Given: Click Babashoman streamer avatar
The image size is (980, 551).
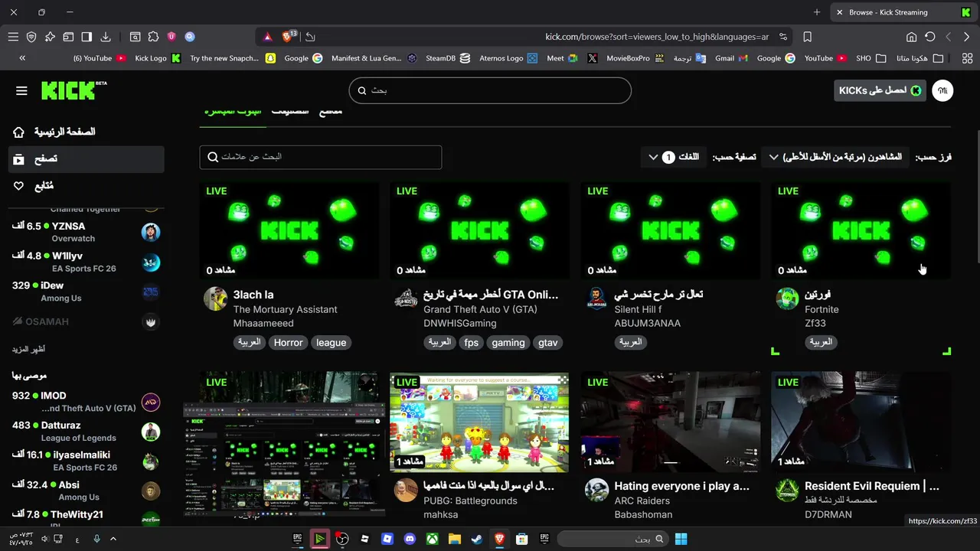Looking at the screenshot, I should point(596,490).
